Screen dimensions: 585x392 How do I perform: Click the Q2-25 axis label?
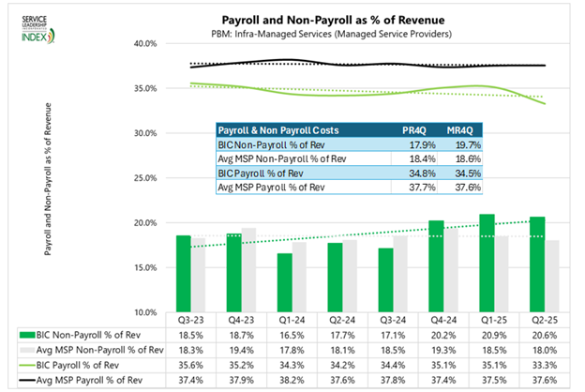click(537, 319)
